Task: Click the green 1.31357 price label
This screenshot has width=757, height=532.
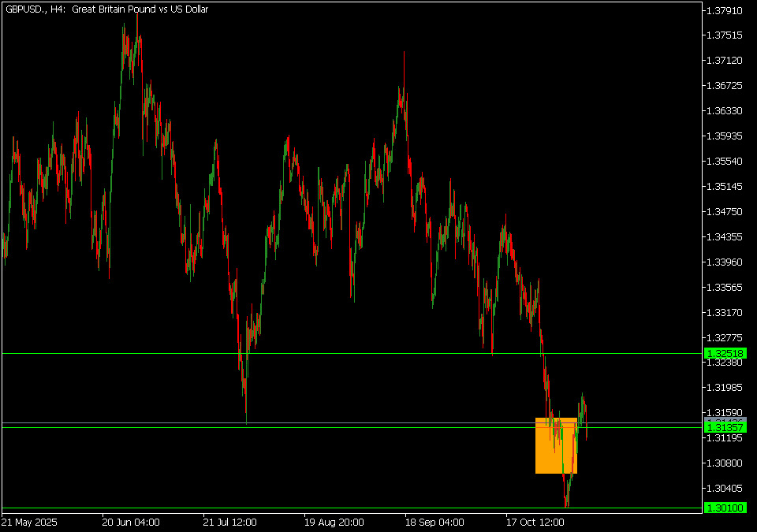Action: pyautogui.click(x=725, y=427)
